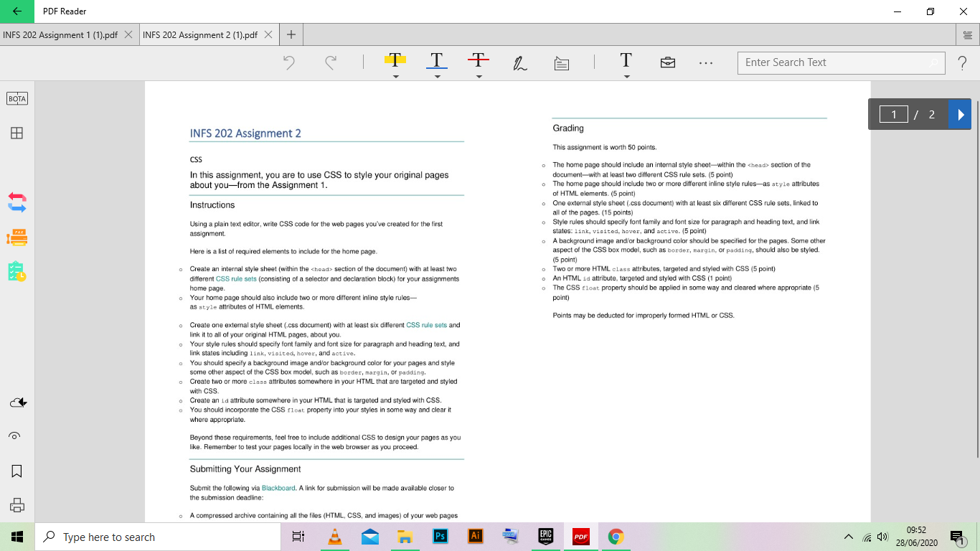Viewport: 980px width, 551px height.
Task: Open the first CSS rule sets link
Action: coord(236,278)
